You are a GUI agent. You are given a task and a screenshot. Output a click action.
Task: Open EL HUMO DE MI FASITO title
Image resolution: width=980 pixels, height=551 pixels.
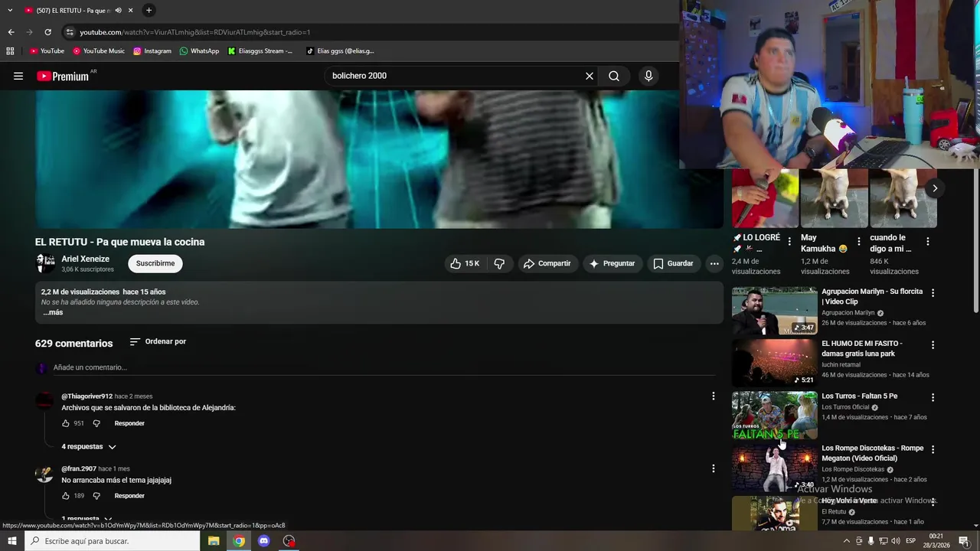coord(861,348)
